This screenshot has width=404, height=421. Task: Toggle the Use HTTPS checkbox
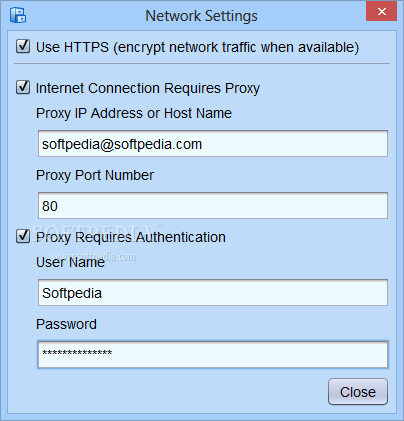(x=23, y=46)
